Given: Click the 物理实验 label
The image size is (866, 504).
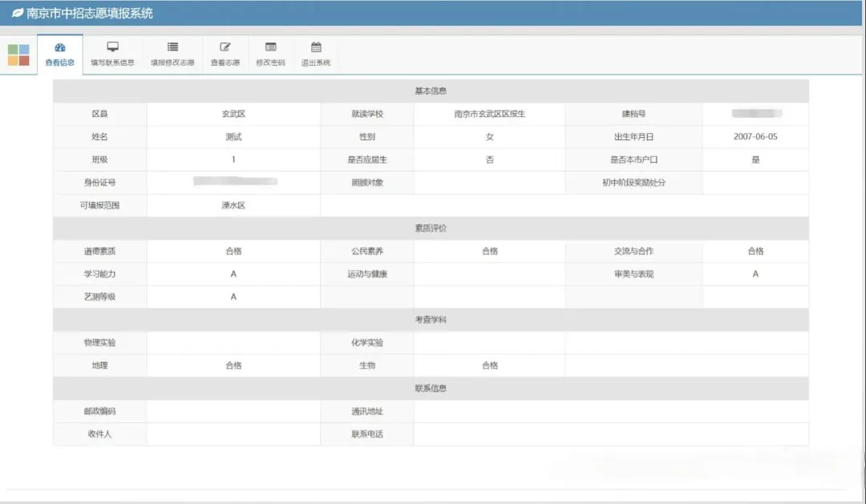Looking at the screenshot, I should [100, 343].
